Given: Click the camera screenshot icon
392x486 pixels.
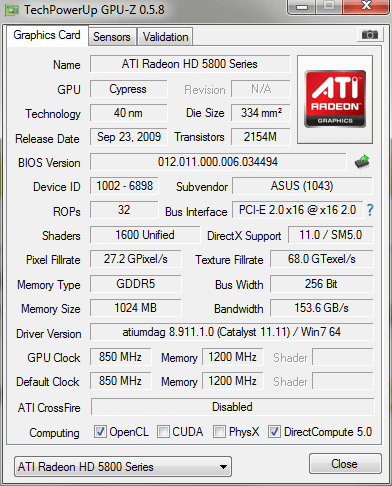Looking at the screenshot, I should coord(369,35).
